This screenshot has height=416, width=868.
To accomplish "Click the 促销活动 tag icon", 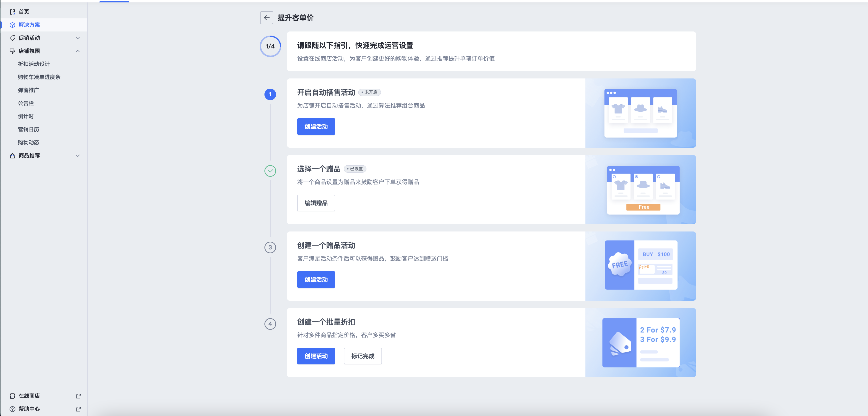I will click(x=12, y=38).
